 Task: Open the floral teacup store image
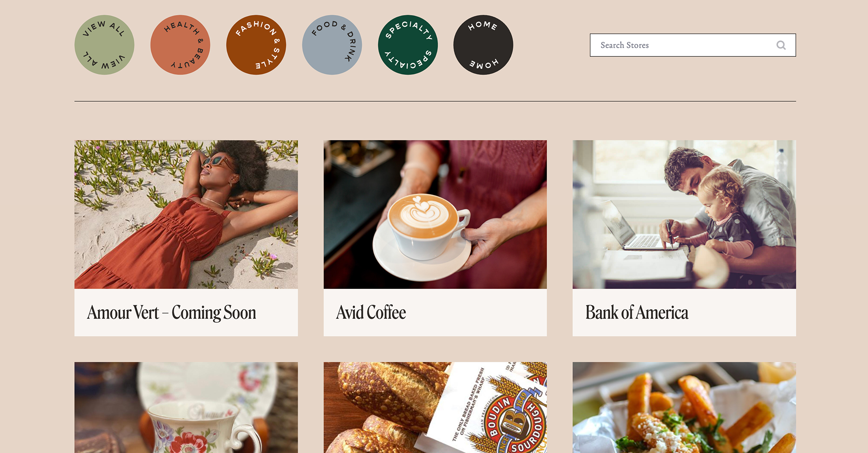(x=186, y=407)
